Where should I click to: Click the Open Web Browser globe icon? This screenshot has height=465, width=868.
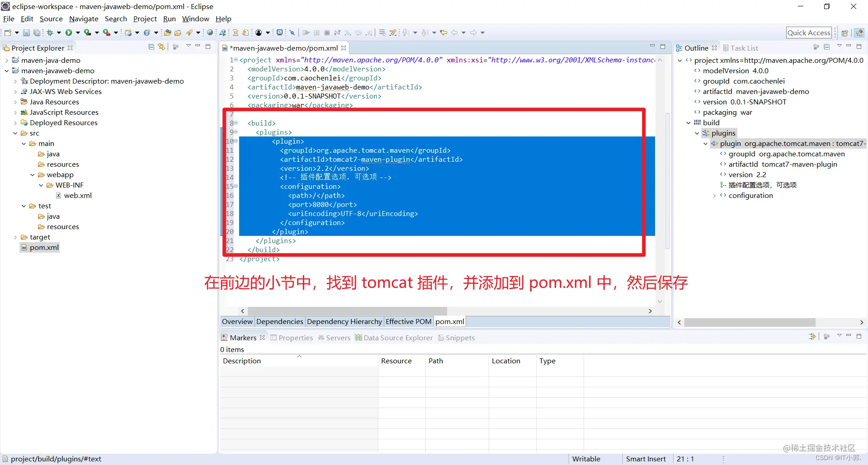tap(210, 33)
